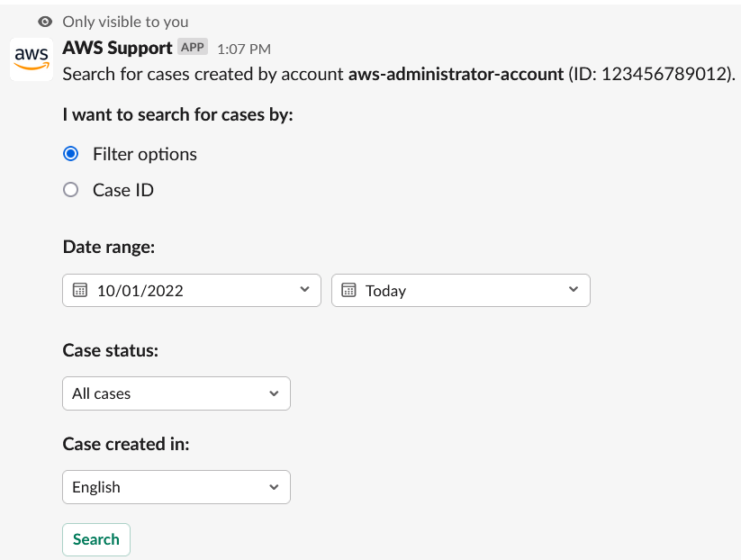This screenshot has width=741, height=560.
Task: Click the calendar icon in the Today field
Action: 348,290
